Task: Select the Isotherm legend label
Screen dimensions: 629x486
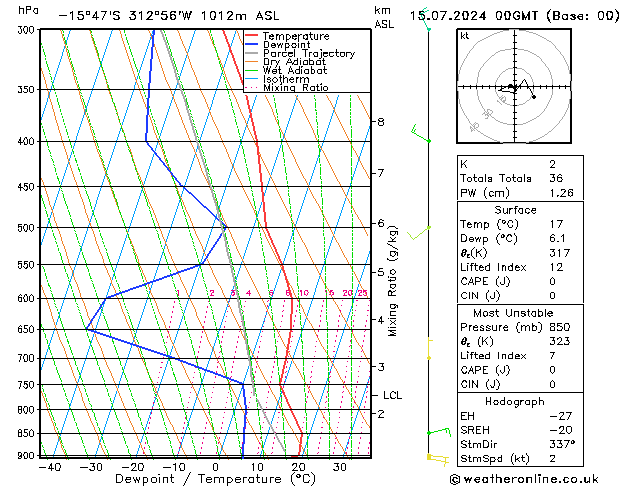Action: click(x=286, y=79)
